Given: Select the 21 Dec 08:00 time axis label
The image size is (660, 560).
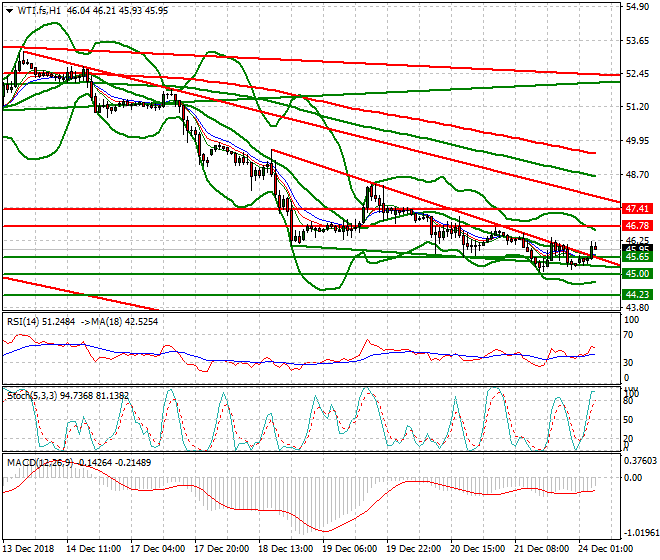Looking at the screenshot, I should (x=541, y=549).
